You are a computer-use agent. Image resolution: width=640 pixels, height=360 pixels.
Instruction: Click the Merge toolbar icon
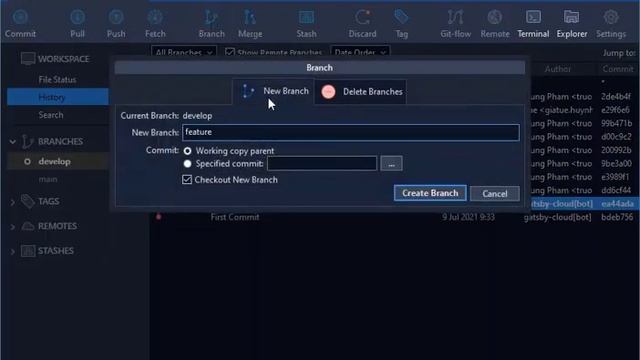[x=250, y=17]
